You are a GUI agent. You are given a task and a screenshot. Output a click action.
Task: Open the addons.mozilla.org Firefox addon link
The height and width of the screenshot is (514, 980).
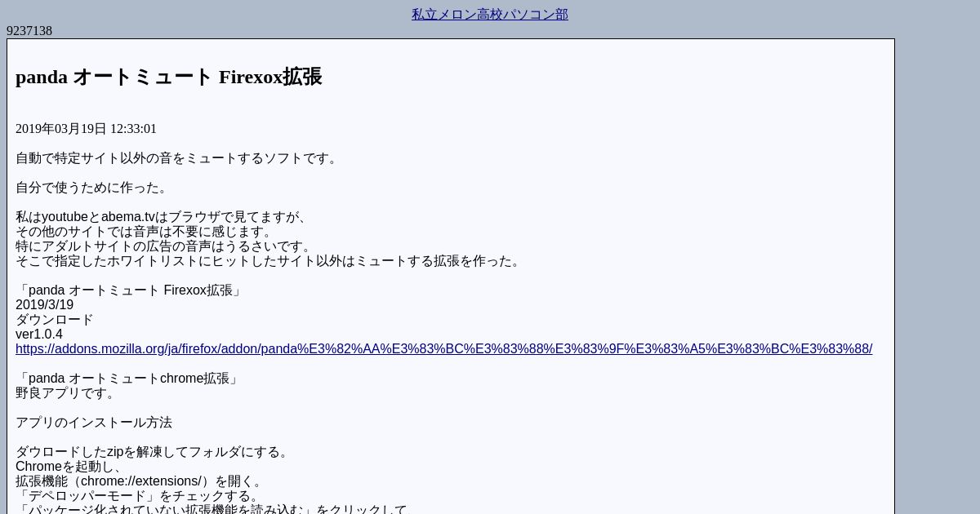(x=443, y=349)
